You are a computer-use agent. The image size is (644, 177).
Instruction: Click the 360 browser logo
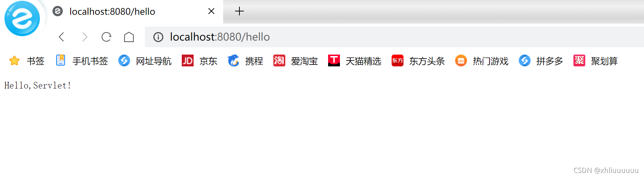tap(22, 18)
